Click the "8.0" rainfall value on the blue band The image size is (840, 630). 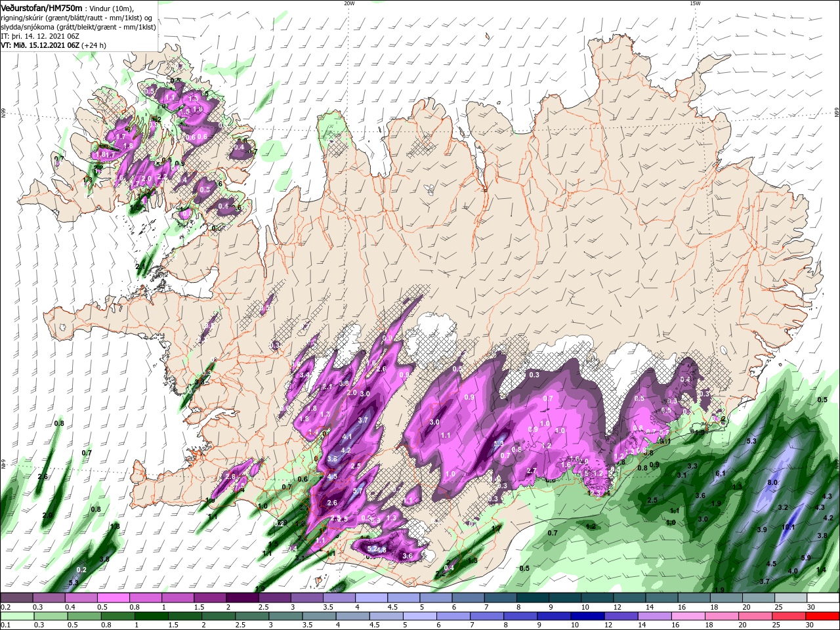(x=772, y=482)
